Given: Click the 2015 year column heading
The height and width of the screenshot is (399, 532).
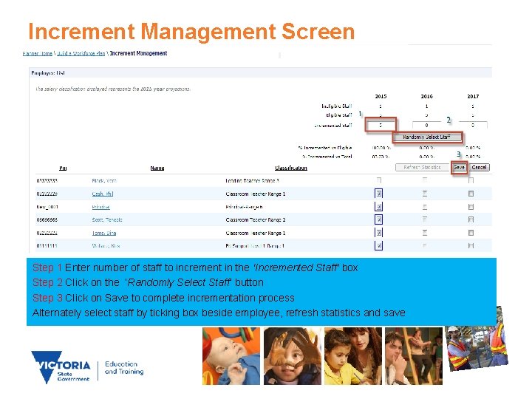Looking at the screenshot, I should click(x=381, y=96).
